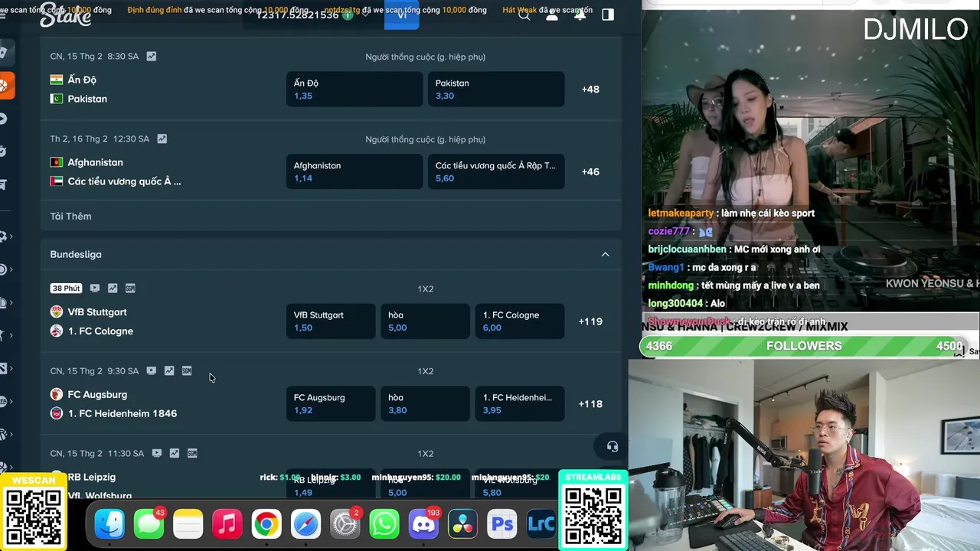This screenshot has width=980, height=551.
Task: Click SGM icon for FC Augsburg match
Action: [187, 371]
